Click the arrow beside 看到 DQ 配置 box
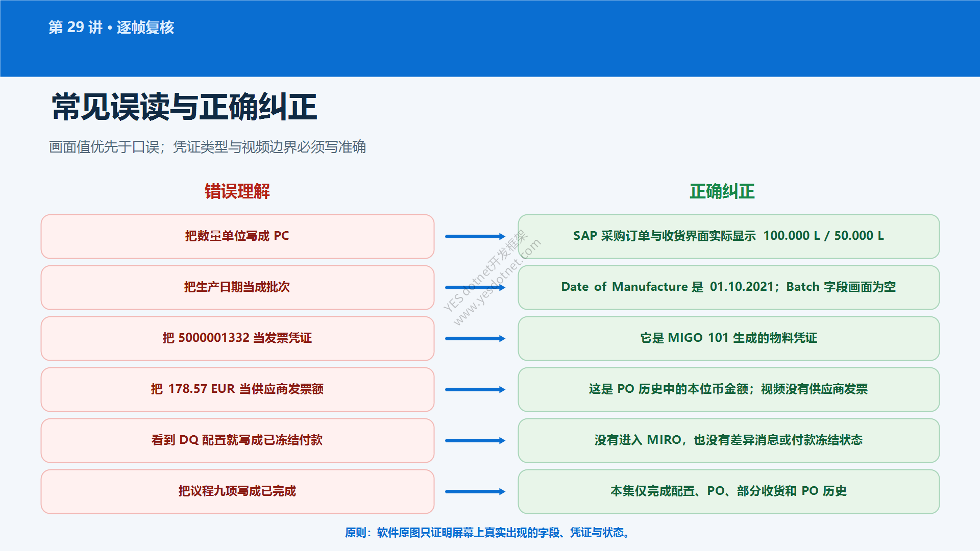Screen dimensions: 980x551 pos(475,440)
